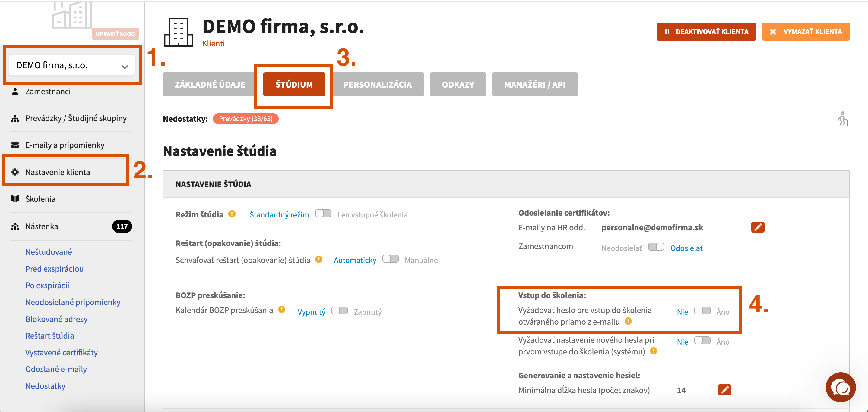Image resolution: width=868 pixels, height=412 pixels.
Task: Click the walking person accessibility icon
Action: [842, 119]
